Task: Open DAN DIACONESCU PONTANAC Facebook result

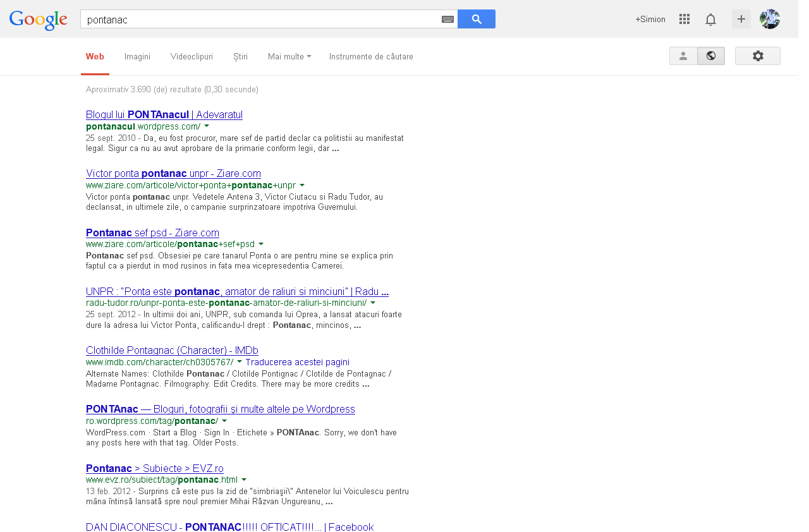Action: [x=230, y=527]
